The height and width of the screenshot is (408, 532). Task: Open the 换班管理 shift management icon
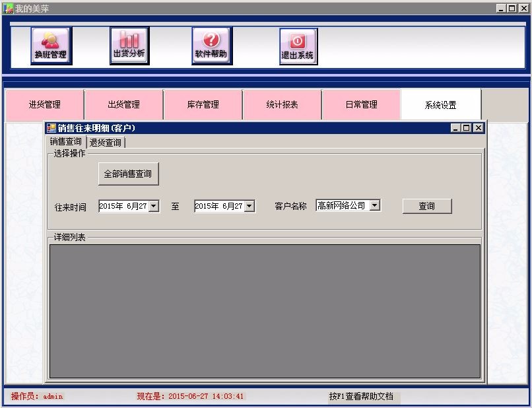(x=51, y=46)
